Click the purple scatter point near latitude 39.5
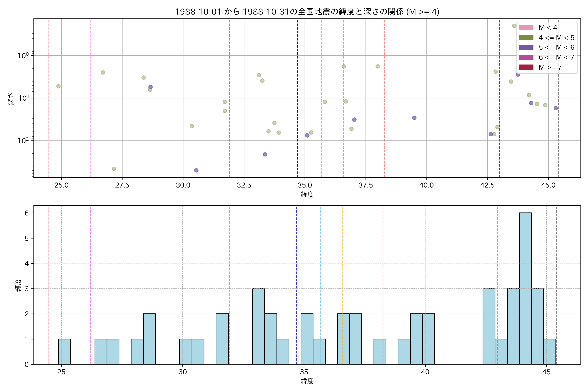The image size is (588, 392). pyautogui.click(x=414, y=118)
